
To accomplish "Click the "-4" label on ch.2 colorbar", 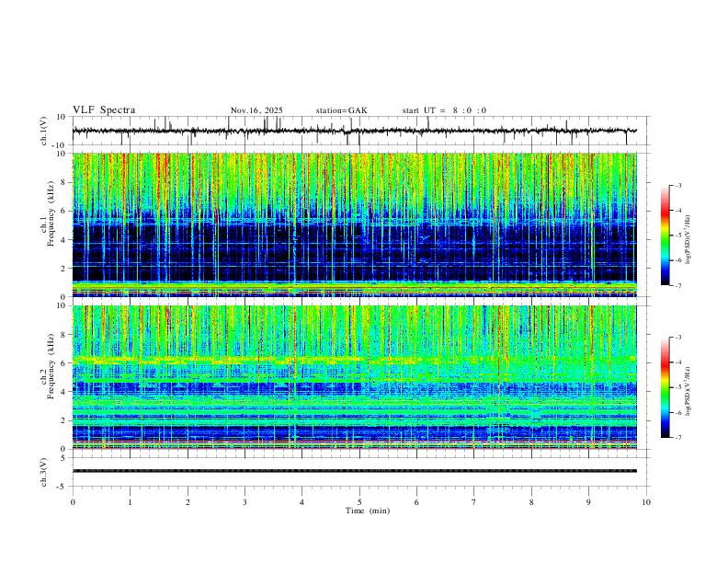I will point(677,362).
